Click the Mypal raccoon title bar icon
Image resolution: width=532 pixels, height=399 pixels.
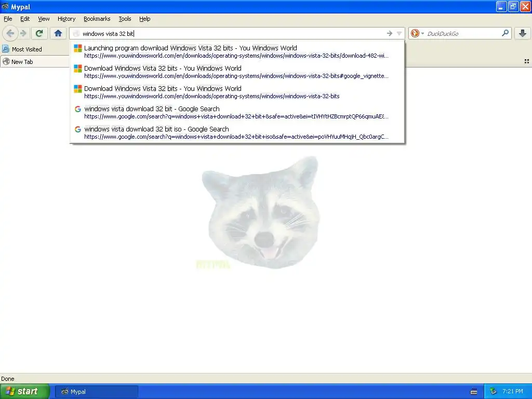[5, 6]
